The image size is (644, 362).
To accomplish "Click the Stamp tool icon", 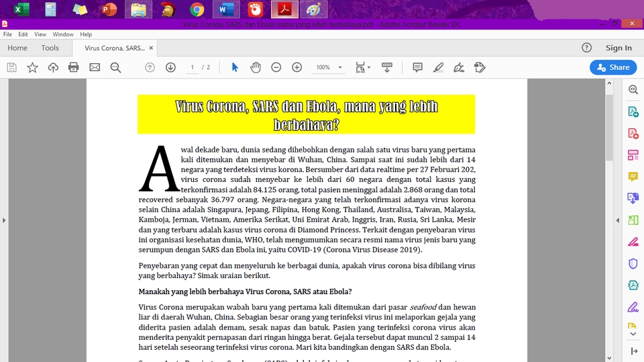I will pos(479,67).
